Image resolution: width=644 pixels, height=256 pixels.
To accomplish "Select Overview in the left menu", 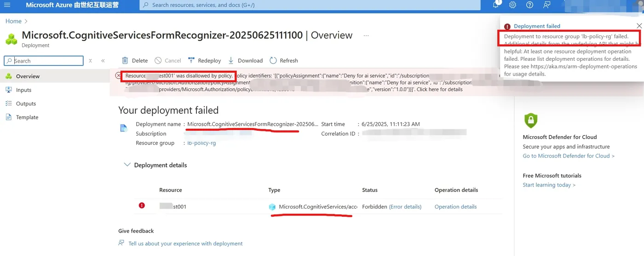I will pyautogui.click(x=28, y=76).
